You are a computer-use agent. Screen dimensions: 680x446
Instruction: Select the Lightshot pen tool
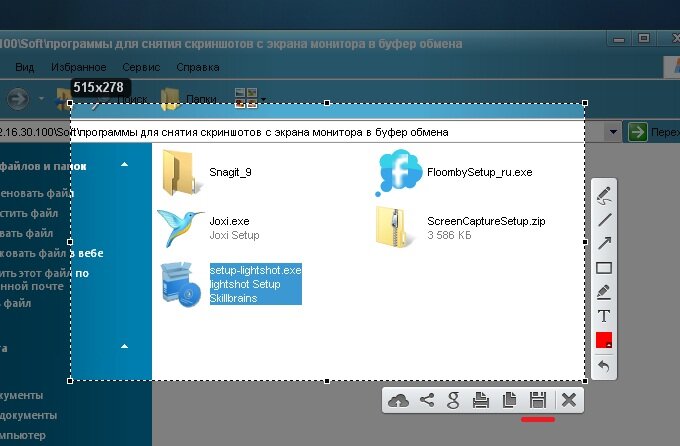(604, 195)
